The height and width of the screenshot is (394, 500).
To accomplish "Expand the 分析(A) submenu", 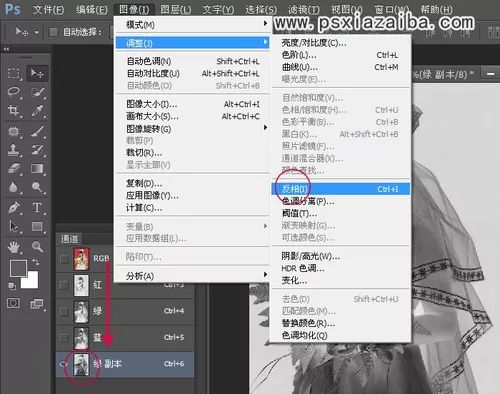I will (192, 276).
